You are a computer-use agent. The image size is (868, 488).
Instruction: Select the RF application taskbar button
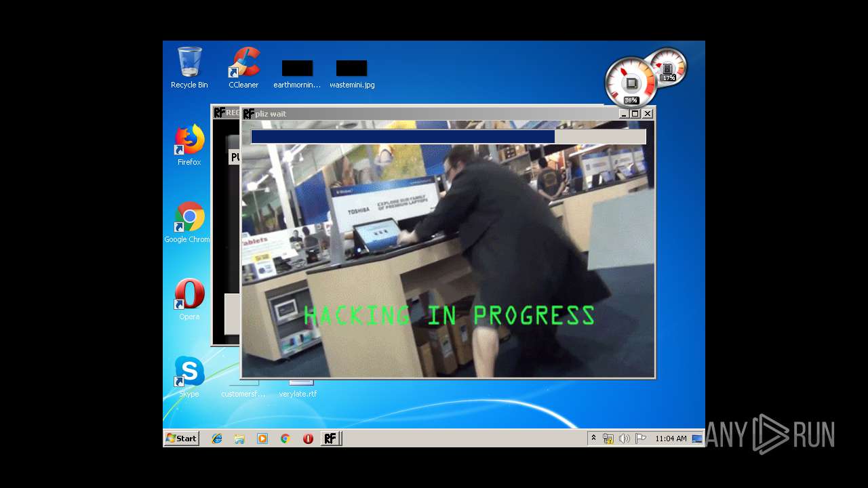[331, 439]
